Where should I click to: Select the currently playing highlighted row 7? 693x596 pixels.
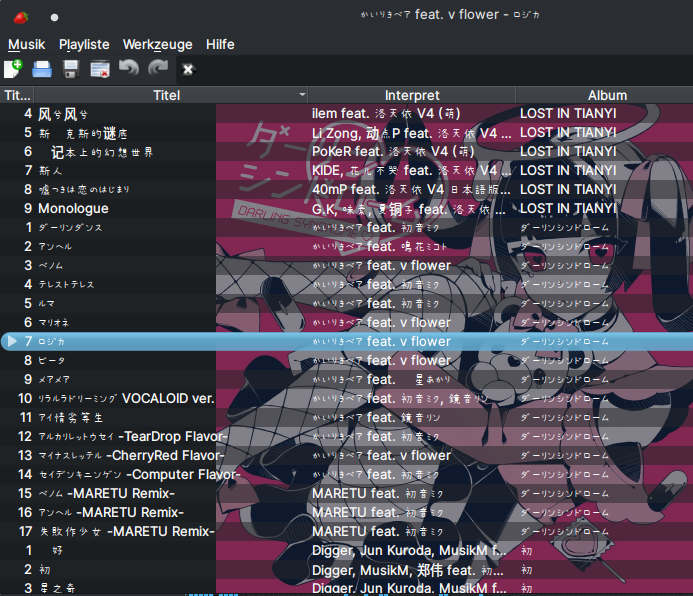(x=346, y=341)
